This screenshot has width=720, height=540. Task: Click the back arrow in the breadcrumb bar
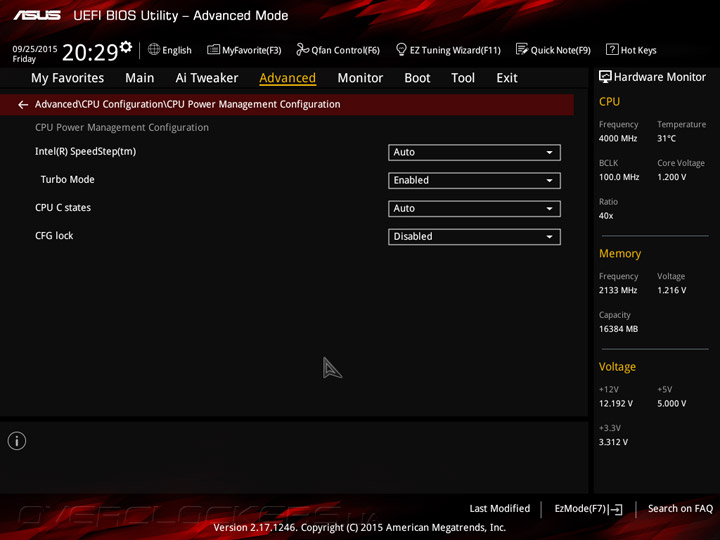(x=23, y=105)
